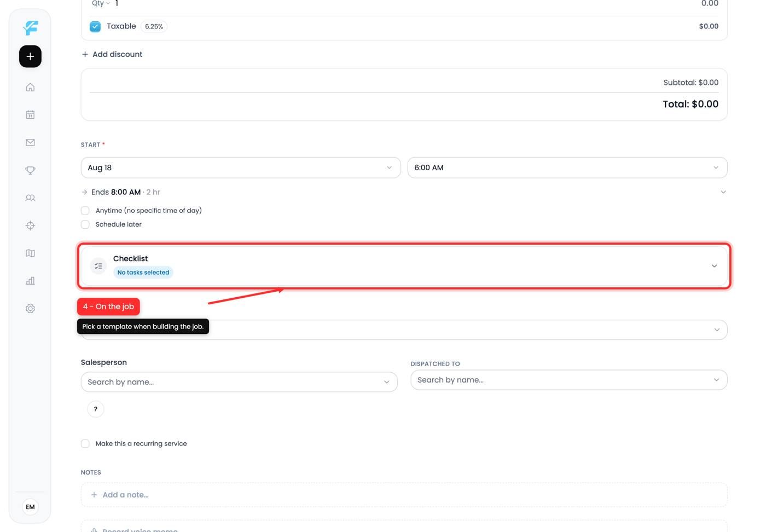
Task: Open the map icon in sidebar
Action: click(30, 253)
